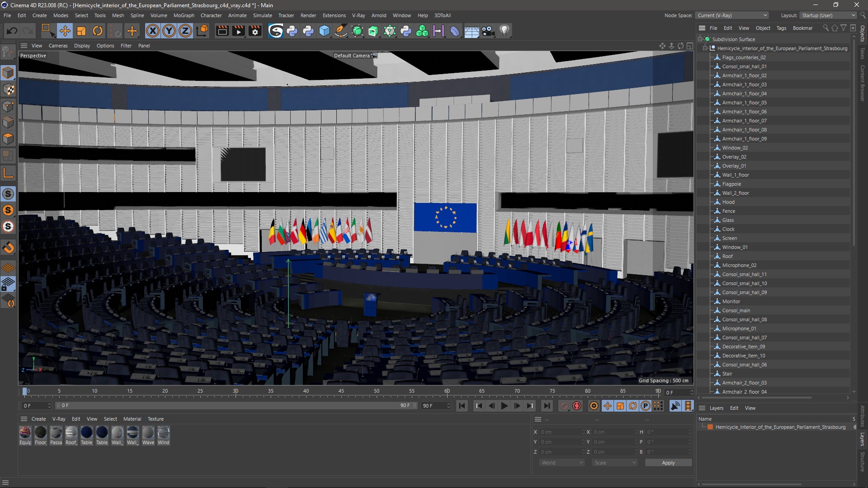The width and height of the screenshot is (868, 488).
Task: Toggle Scale keyframe recording
Action: coord(620,406)
